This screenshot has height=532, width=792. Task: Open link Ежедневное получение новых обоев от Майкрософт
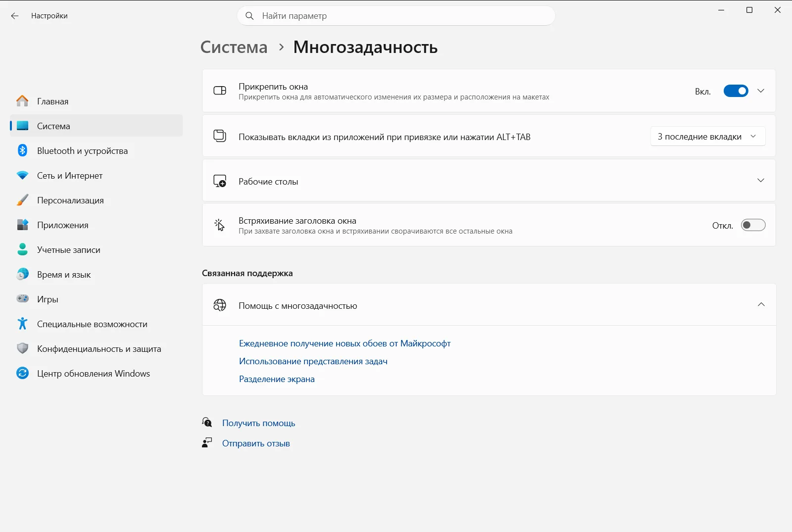click(x=345, y=343)
